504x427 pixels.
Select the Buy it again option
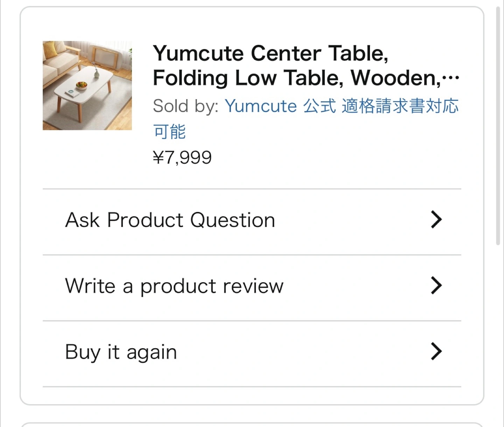[x=121, y=352]
